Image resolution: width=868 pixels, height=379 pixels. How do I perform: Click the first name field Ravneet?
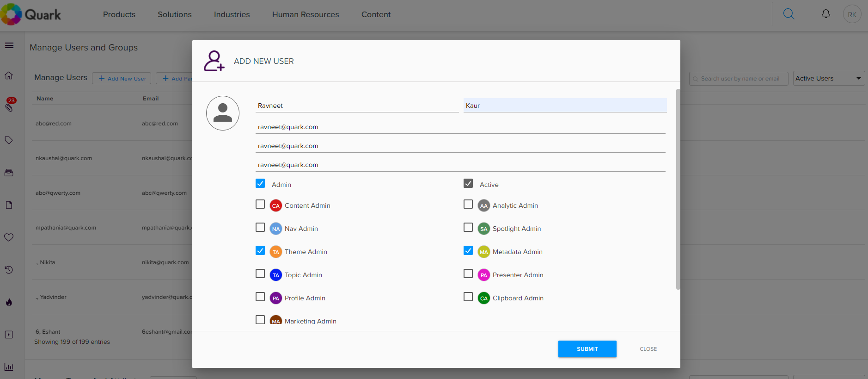tap(357, 106)
